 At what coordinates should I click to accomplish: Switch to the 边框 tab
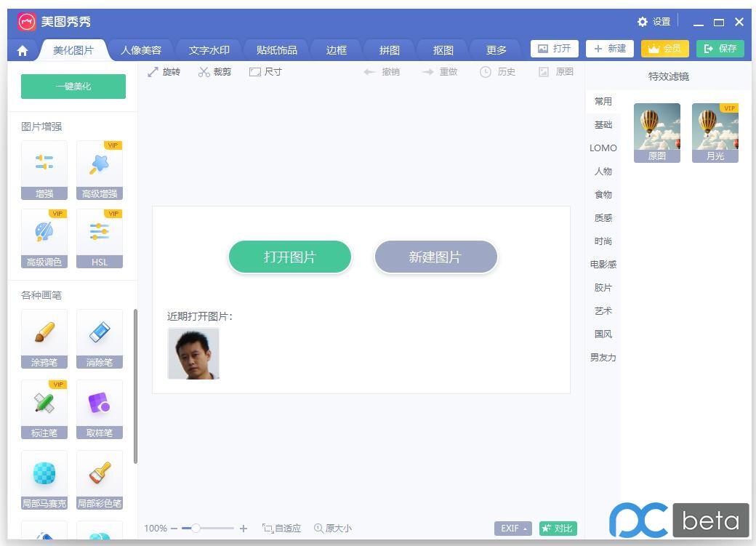tap(336, 50)
